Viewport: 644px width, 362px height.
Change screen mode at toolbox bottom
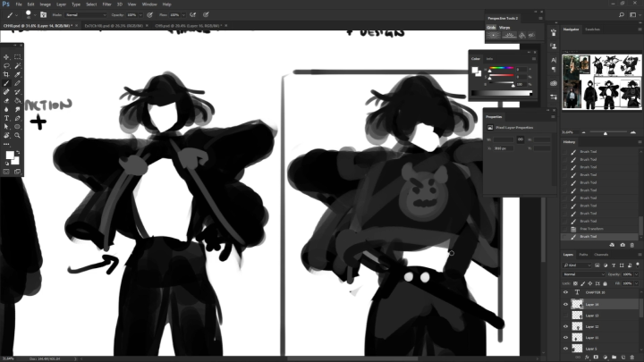[17, 172]
